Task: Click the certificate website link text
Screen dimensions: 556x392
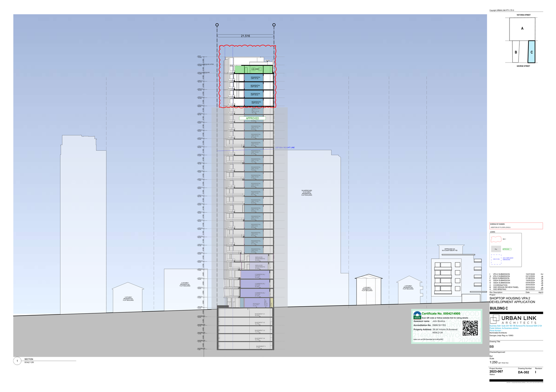Action: click(428, 339)
